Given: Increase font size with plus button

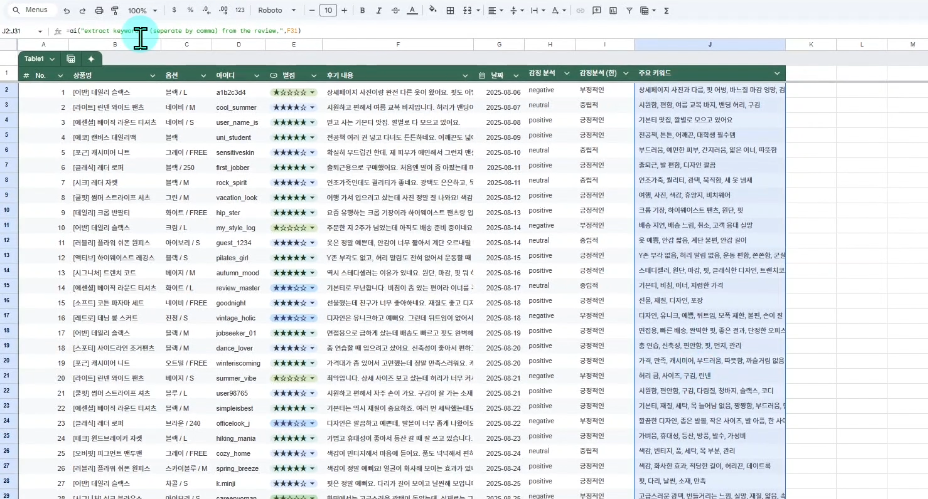Looking at the screenshot, I should click(x=344, y=11).
